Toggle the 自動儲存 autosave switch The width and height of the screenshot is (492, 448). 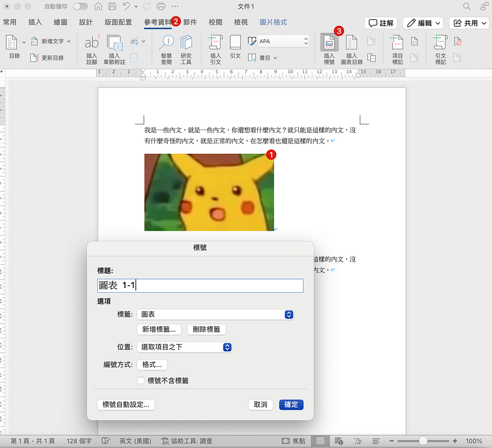[81, 6]
